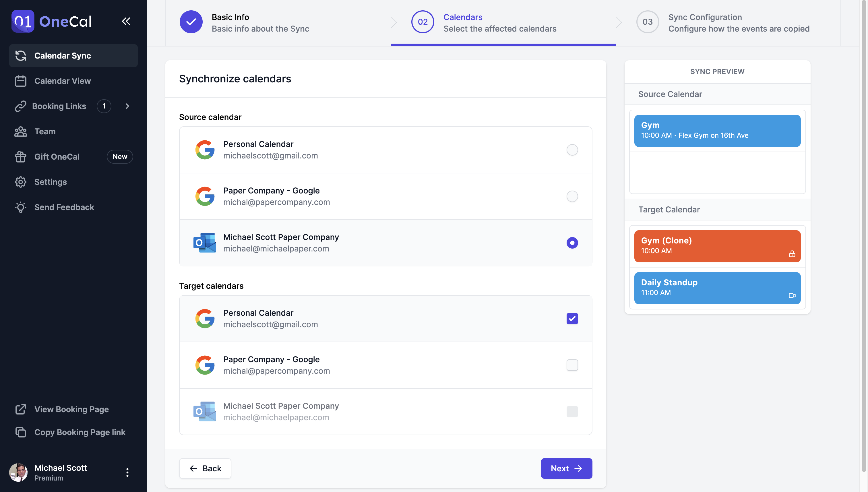Click the Back button
This screenshot has width=868, height=492.
tap(205, 468)
